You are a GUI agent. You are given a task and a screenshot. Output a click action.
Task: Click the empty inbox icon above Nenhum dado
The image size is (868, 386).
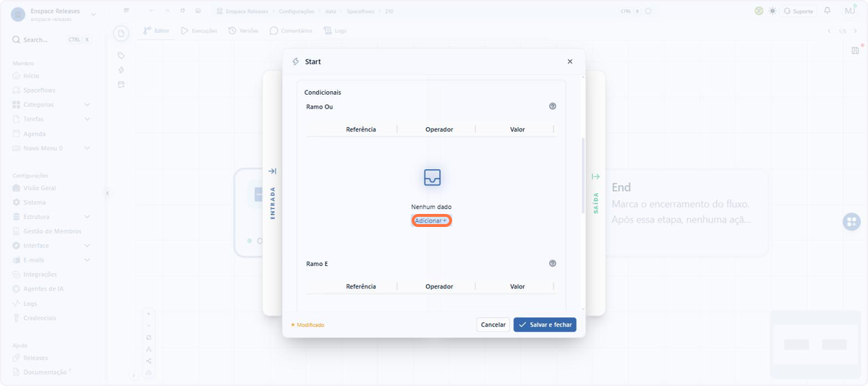432,177
